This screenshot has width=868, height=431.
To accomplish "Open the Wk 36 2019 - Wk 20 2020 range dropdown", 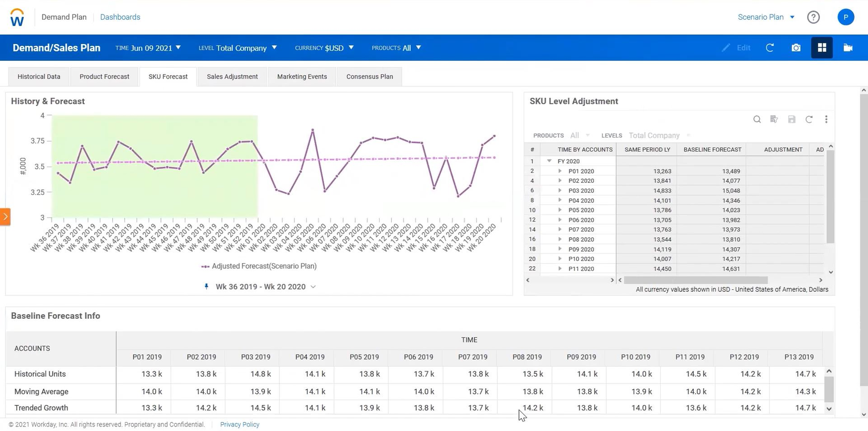I will point(266,287).
